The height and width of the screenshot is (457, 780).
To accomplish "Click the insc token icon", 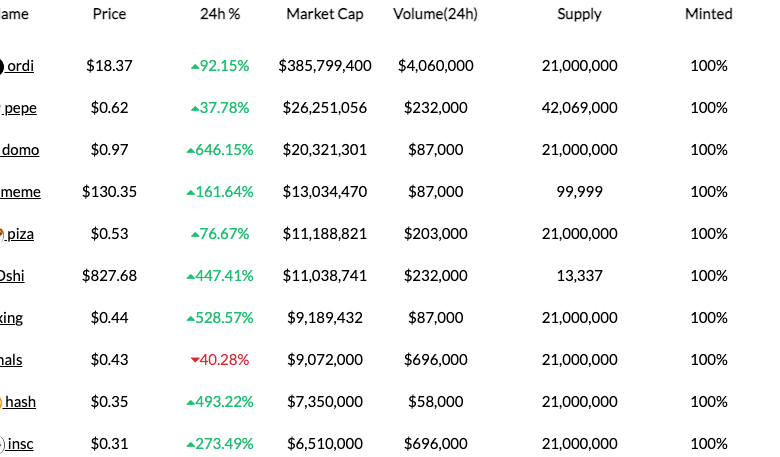I will point(2,444).
